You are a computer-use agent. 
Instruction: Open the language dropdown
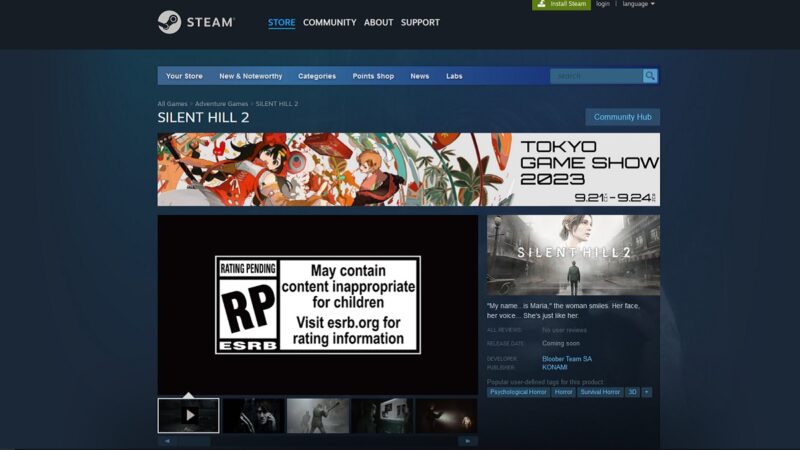(x=638, y=4)
